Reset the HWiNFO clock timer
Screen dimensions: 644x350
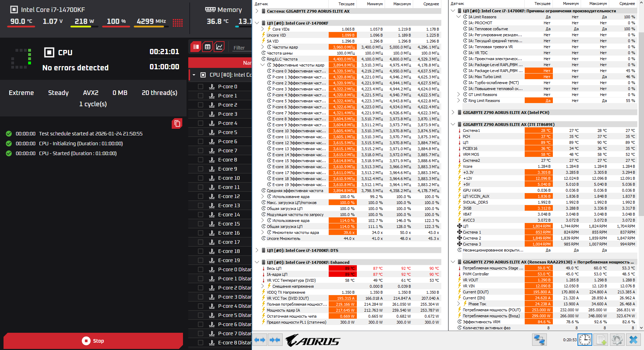585,340
